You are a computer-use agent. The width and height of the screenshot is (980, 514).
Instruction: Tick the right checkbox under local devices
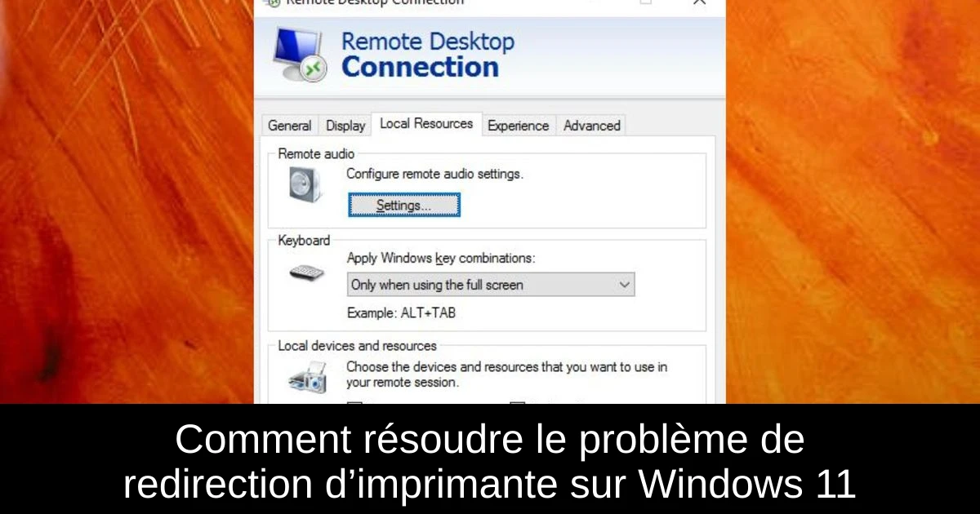(517, 404)
